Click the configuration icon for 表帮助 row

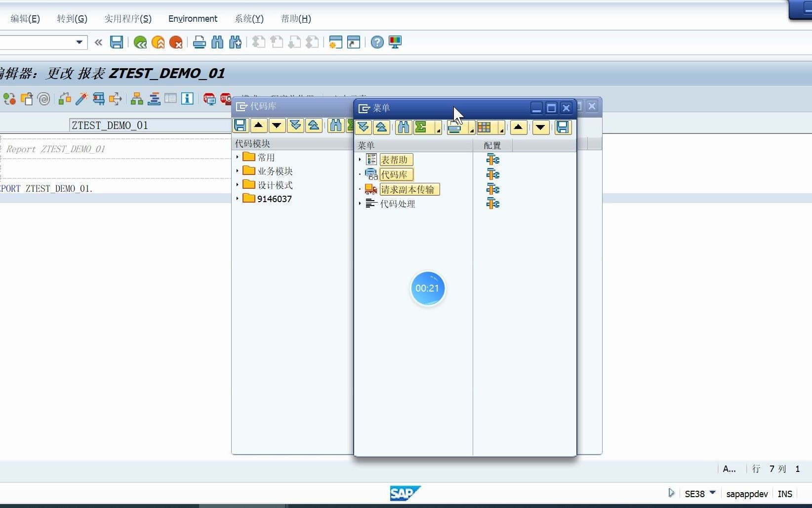[492, 160]
